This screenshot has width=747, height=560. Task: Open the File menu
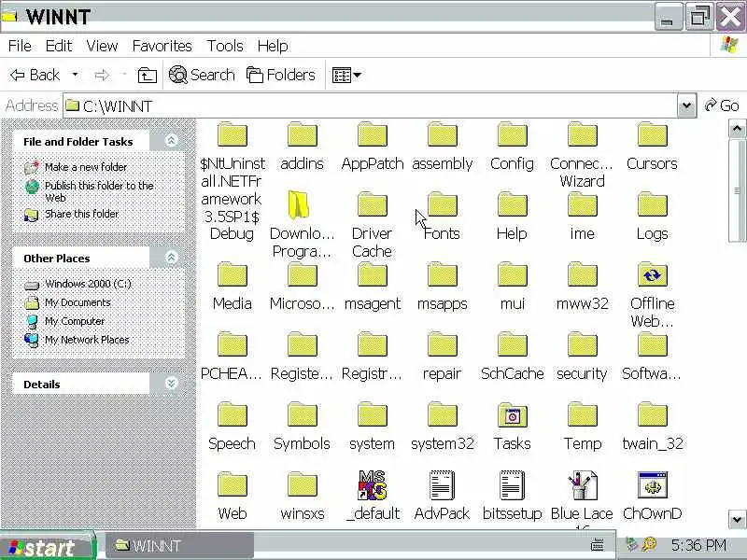pos(20,46)
